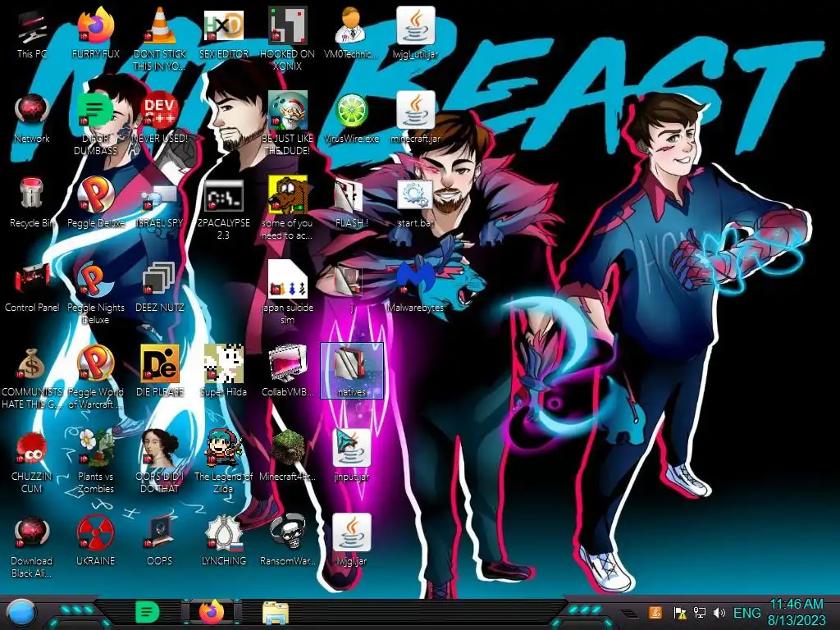The height and width of the screenshot is (630, 840).
Task: Select the lwjgl.jar file
Action: tap(351, 541)
